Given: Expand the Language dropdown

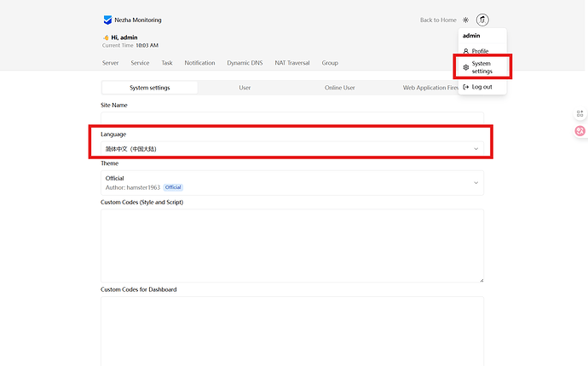Looking at the screenshot, I should pos(292,149).
